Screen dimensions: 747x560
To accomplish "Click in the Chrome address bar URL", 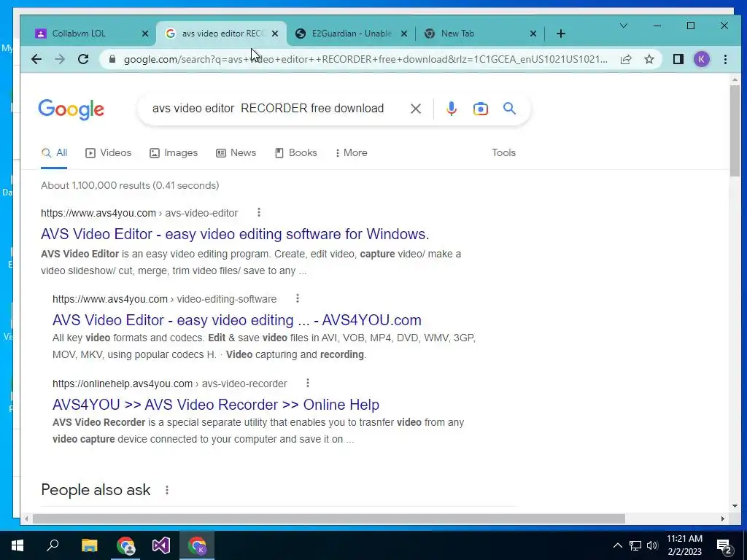I will point(365,59).
